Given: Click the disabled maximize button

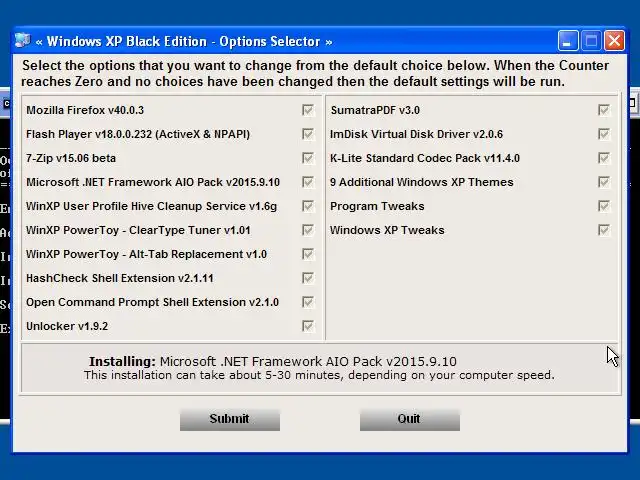Looking at the screenshot, I should click(591, 41).
